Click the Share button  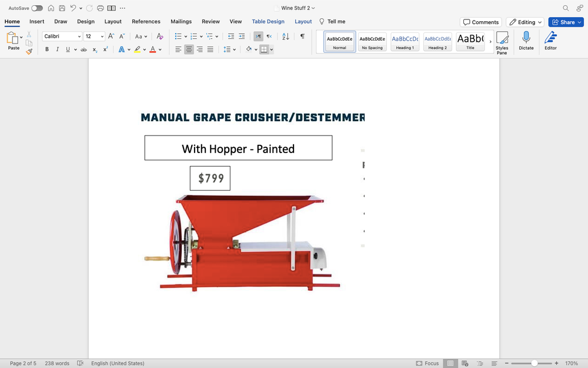click(563, 22)
